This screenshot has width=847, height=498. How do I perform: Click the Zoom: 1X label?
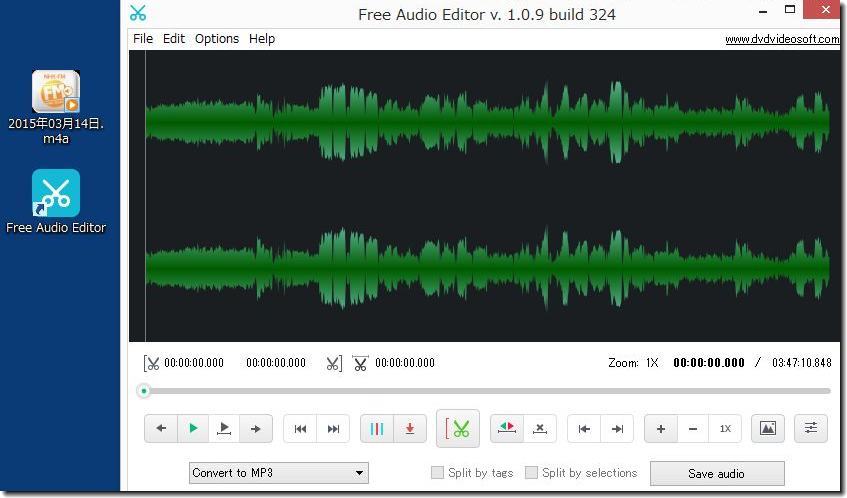[x=633, y=363]
